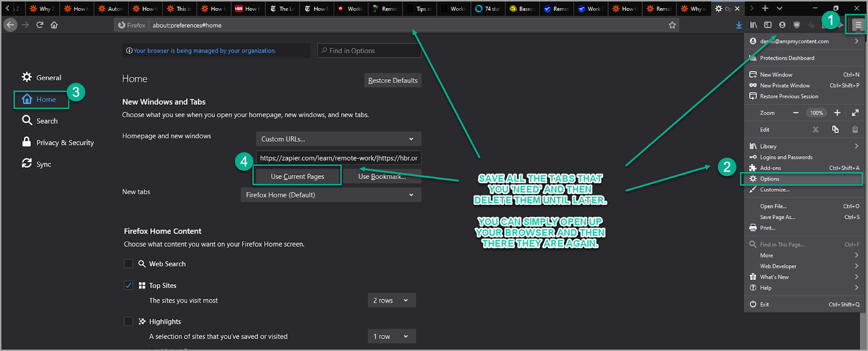Screen dimensions: 868x351
Task: Go to the browser home icon
Action: 54,25
